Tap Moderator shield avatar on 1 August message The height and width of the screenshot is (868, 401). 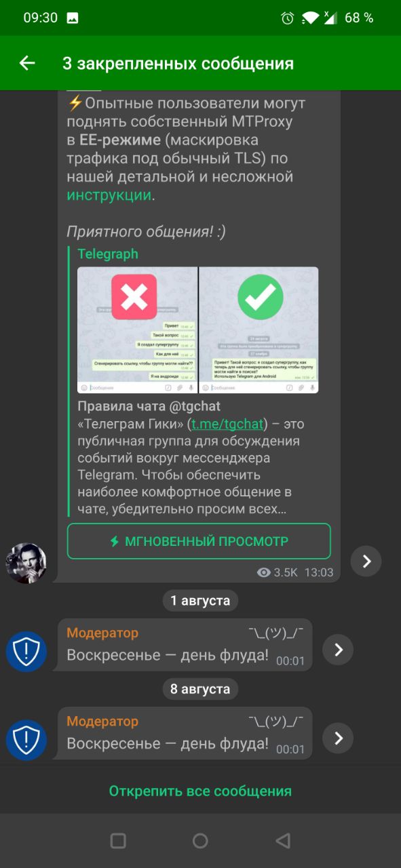point(26,652)
